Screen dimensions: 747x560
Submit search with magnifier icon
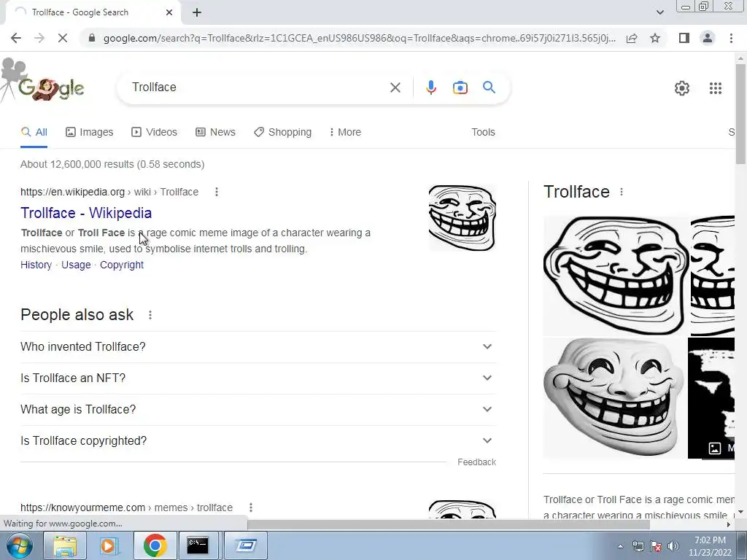coord(489,87)
